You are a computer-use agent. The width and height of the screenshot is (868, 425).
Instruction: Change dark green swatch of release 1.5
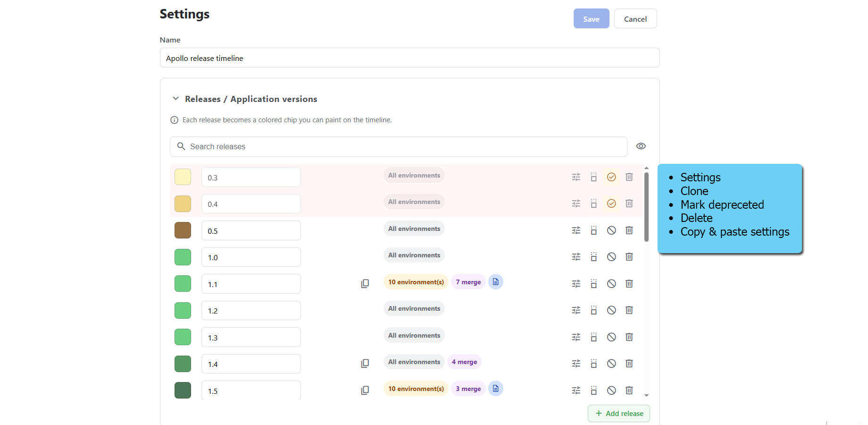(x=183, y=391)
